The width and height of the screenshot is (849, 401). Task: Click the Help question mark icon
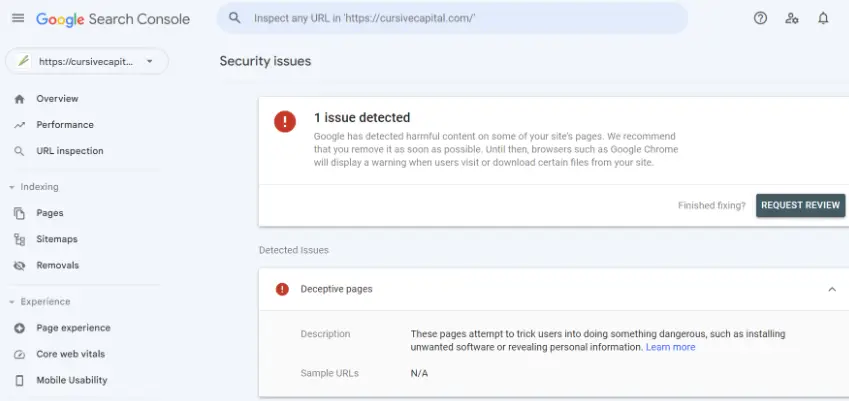(760, 18)
